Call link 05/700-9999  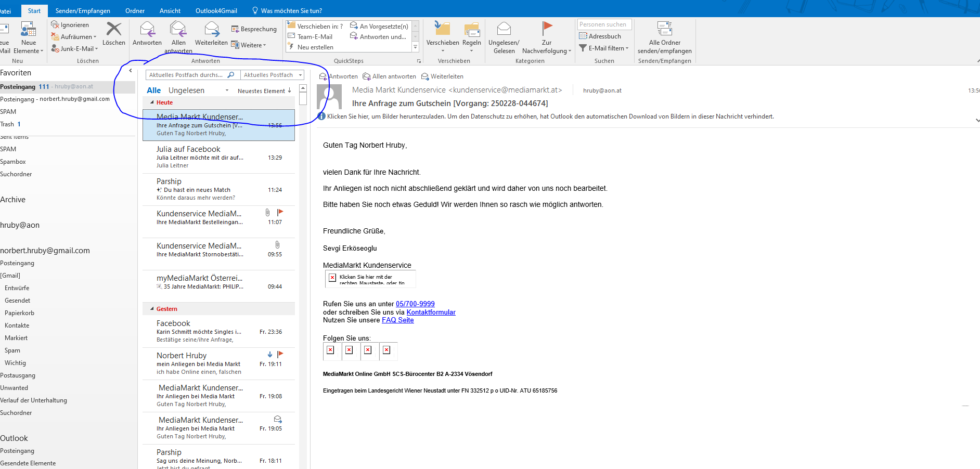click(415, 304)
